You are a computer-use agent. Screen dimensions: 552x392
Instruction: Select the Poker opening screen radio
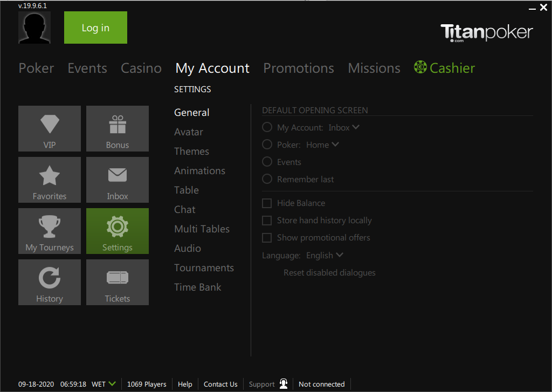pyautogui.click(x=267, y=145)
